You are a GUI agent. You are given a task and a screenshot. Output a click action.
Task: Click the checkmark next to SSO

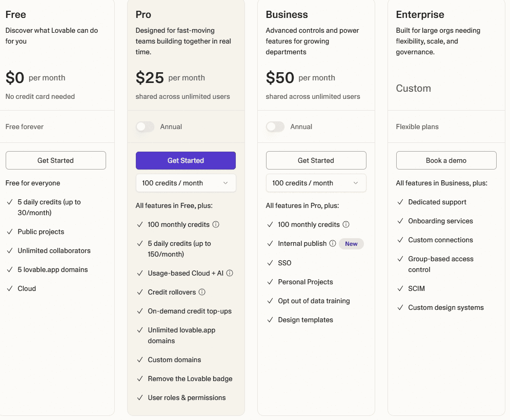tap(270, 263)
